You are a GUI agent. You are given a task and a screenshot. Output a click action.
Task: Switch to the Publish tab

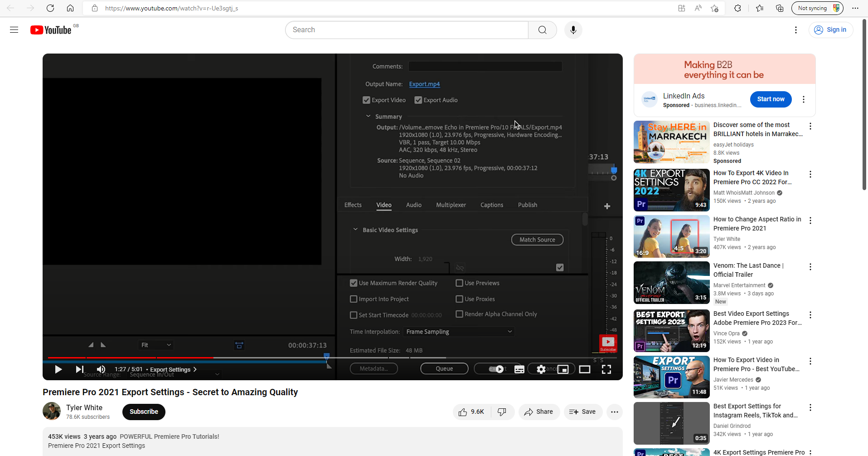(x=528, y=205)
